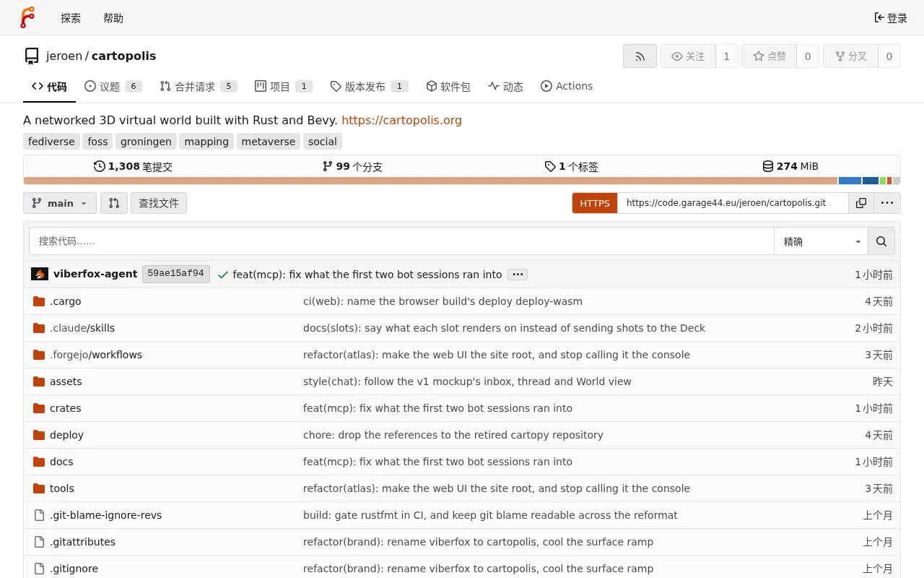
Task: Click the RSS feed icon button
Action: point(640,56)
